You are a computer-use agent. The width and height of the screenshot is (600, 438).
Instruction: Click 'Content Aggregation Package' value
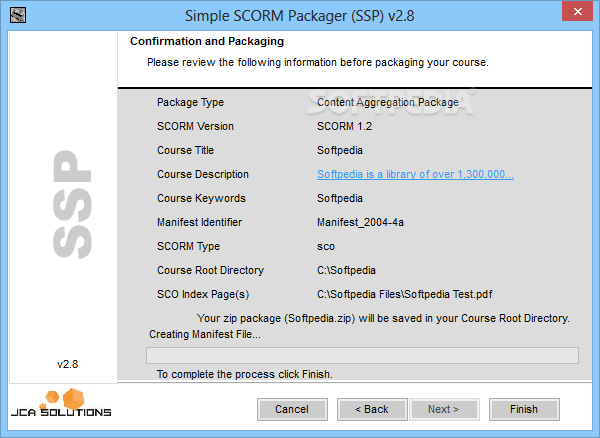coord(388,103)
